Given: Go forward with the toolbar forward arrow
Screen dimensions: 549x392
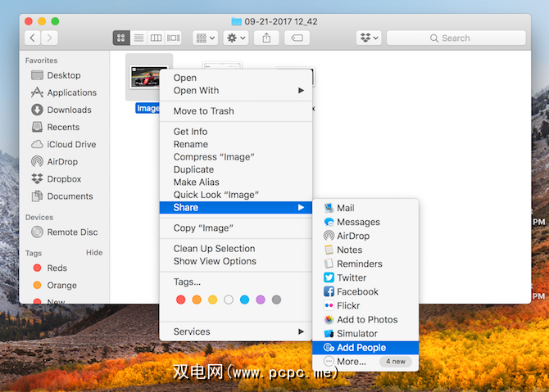Looking at the screenshot, I should (49, 38).
